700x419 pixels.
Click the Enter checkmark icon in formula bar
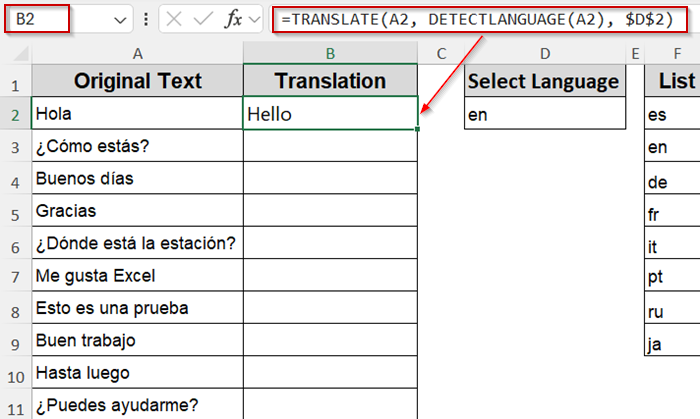(x=203, y=19)
